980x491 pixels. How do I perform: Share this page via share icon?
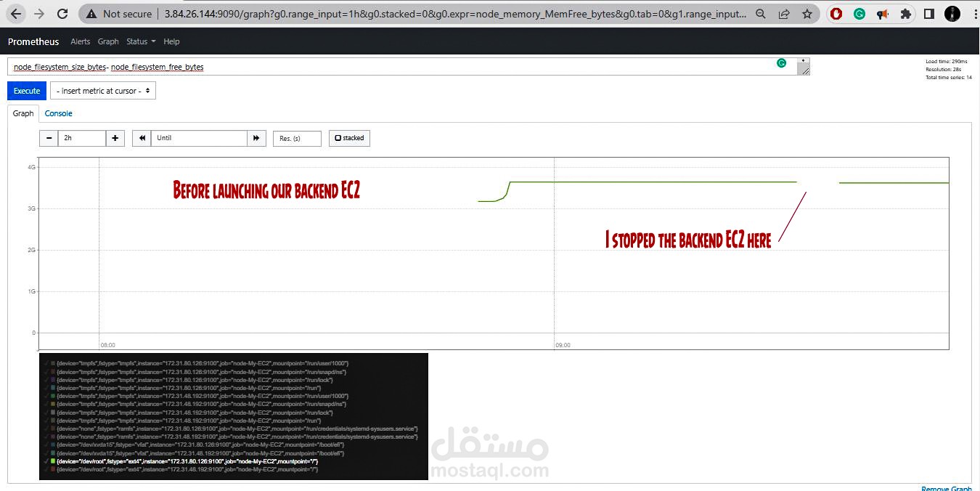pos(784,14)
